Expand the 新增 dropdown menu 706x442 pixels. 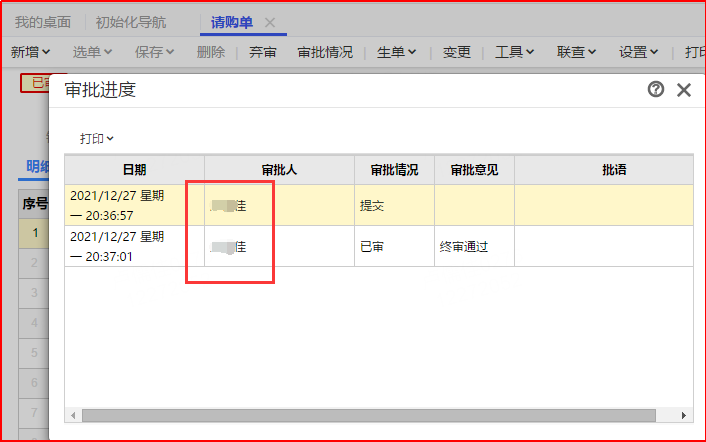(30, 52)
